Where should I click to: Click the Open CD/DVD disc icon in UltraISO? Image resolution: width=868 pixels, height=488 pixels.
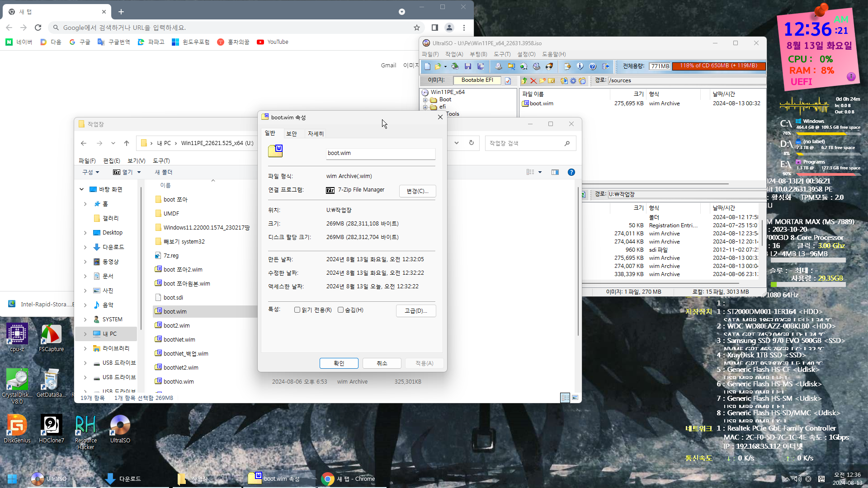point(455,66)
